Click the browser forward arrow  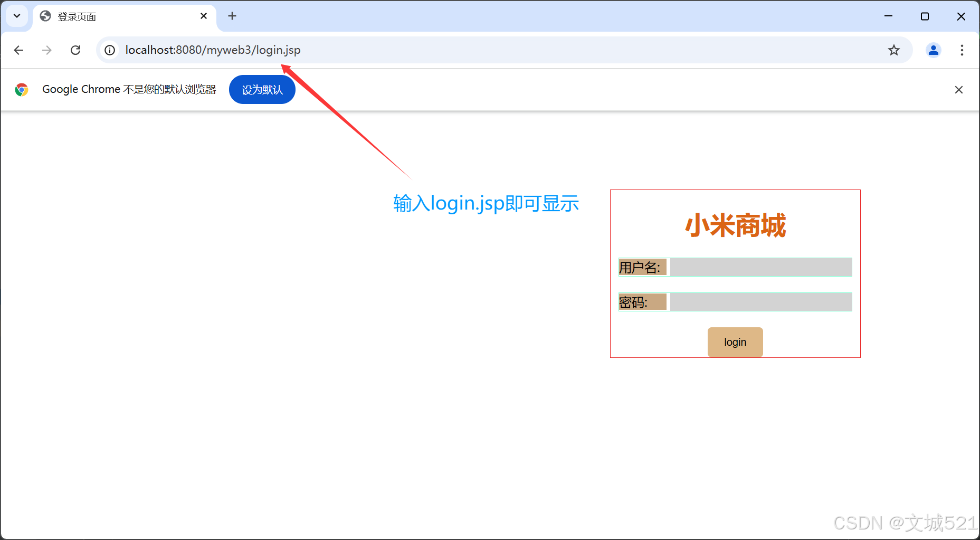click(x=47, y=50)
